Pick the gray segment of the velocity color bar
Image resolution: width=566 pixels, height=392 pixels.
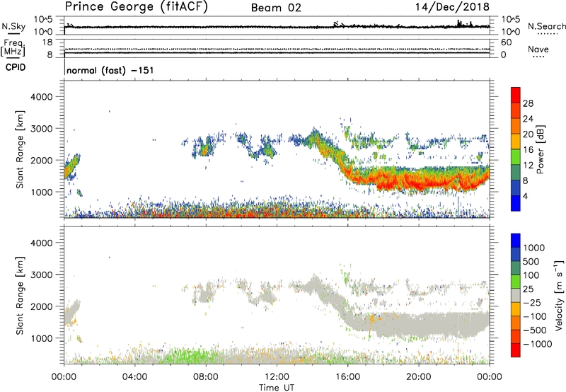click(x=516, y=295)
